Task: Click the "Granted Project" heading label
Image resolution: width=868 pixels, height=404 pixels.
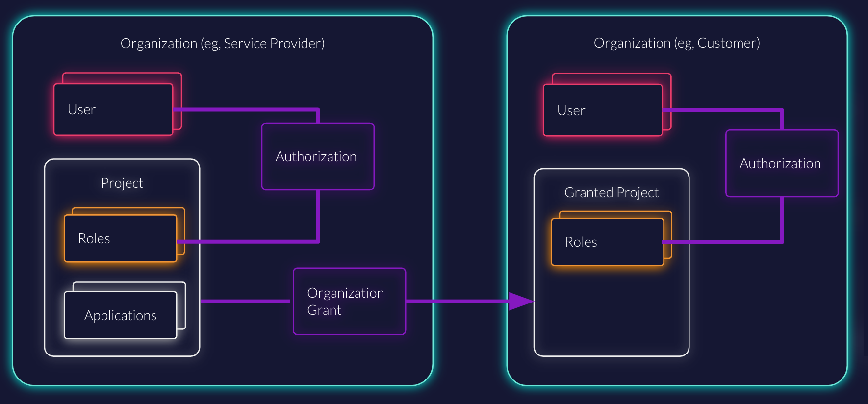Action: (611, 192)
